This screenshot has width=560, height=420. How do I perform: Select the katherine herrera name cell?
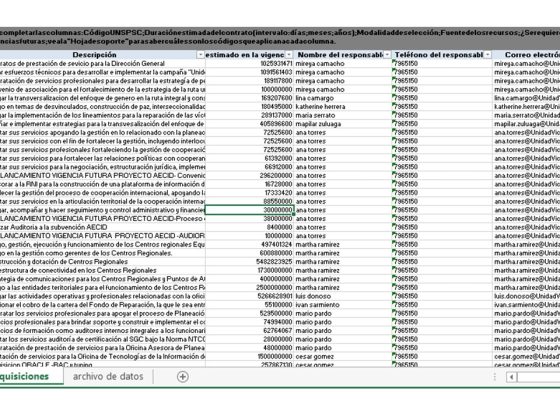pyautogui.click(x=343, y=106)
